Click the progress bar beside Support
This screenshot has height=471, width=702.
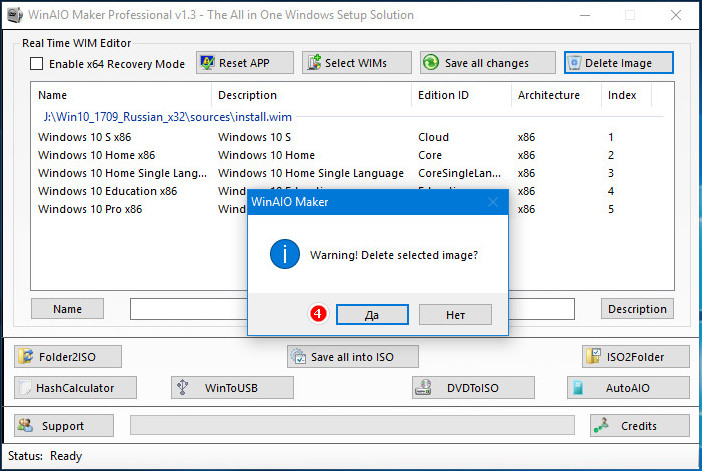point(352,425)
